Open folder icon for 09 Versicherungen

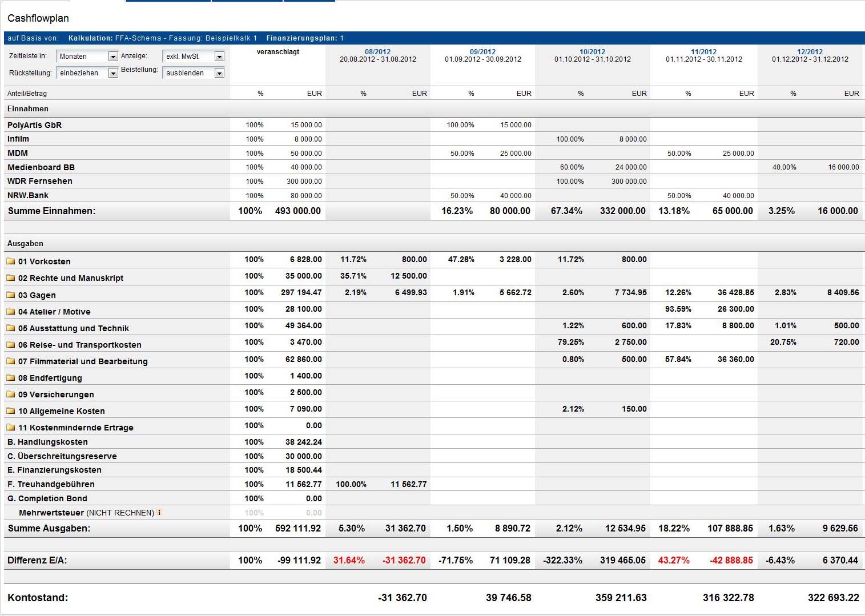pyautogui.click(x=11, y=394)
